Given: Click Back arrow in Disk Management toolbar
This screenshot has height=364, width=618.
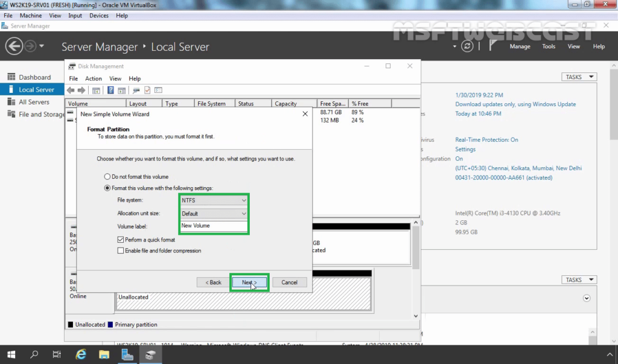Looking at the screenshot, I should pyautogui.click(x=71, y=91).
